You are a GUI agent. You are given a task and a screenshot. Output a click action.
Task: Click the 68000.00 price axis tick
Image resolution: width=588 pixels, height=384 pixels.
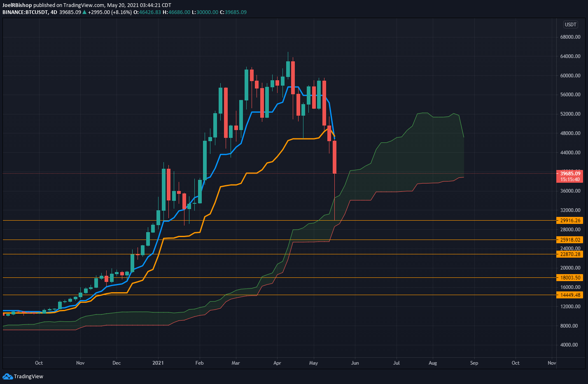click(x=570, y=37)
